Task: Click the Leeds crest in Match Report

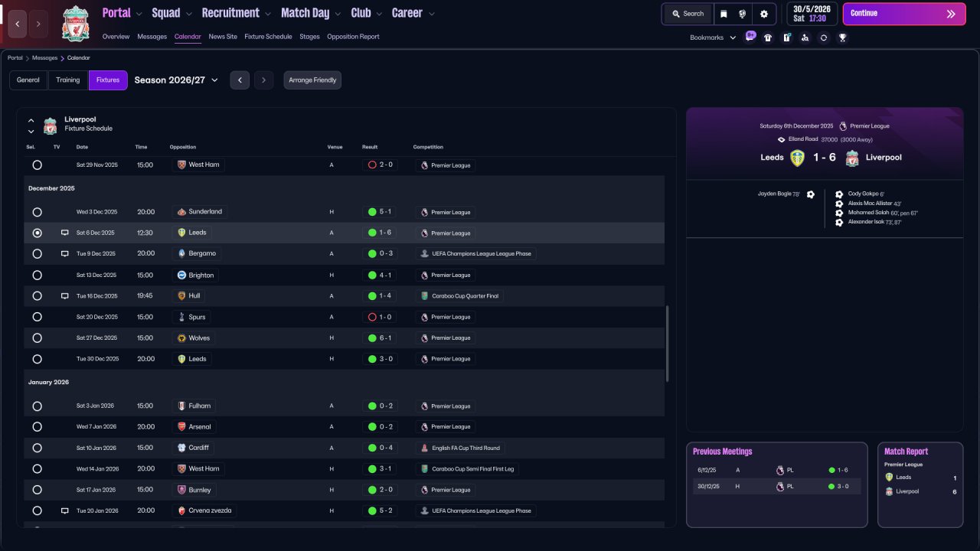Action: tap(889, 477)
